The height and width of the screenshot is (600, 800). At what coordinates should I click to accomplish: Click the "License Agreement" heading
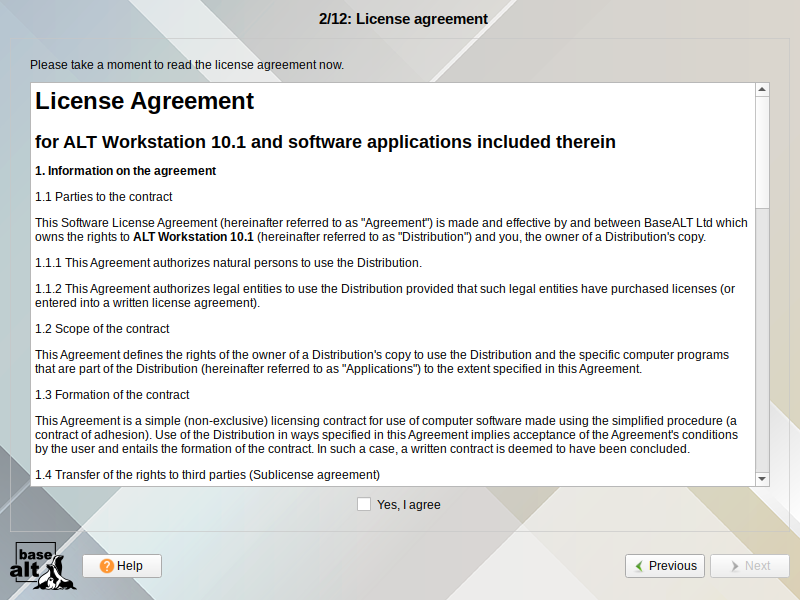pos(144,101)
